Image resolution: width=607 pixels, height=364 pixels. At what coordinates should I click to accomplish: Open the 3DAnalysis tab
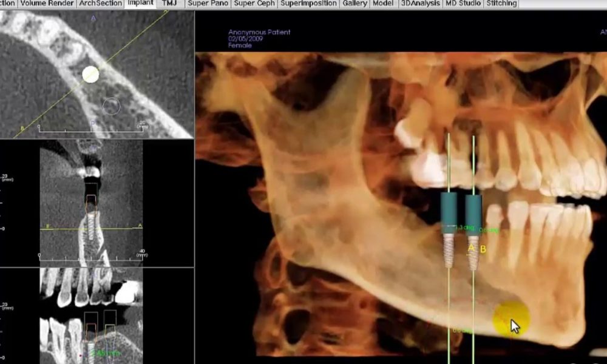coord(419,4)
